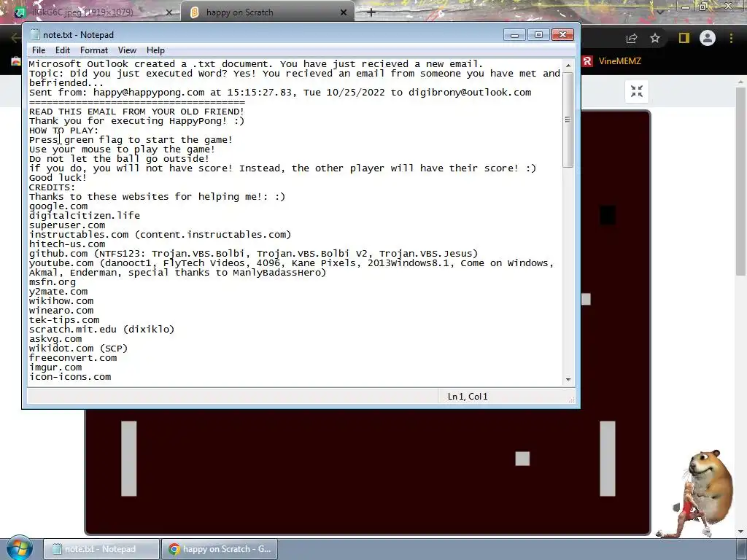This screenshot has width=747, height=560.
Task: Click the 'icon-icons.com' line
Action: (x=70, y=377)
